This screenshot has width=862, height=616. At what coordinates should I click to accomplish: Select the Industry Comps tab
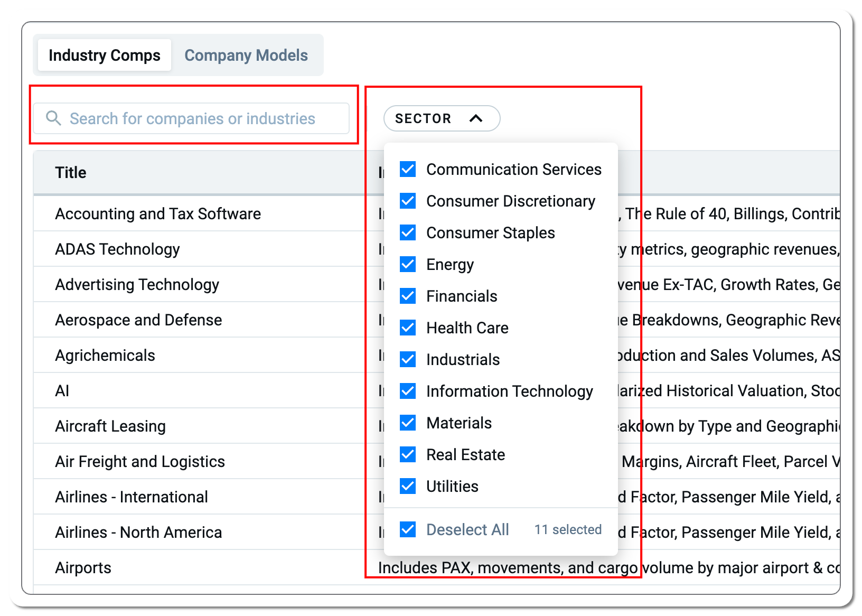pos(105,55)
